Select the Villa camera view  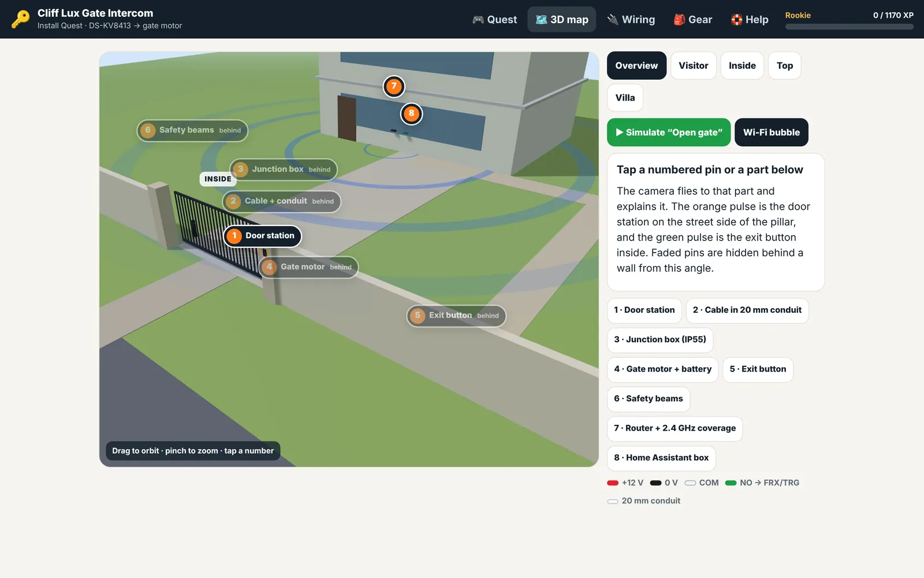click(x=625, y=98)
